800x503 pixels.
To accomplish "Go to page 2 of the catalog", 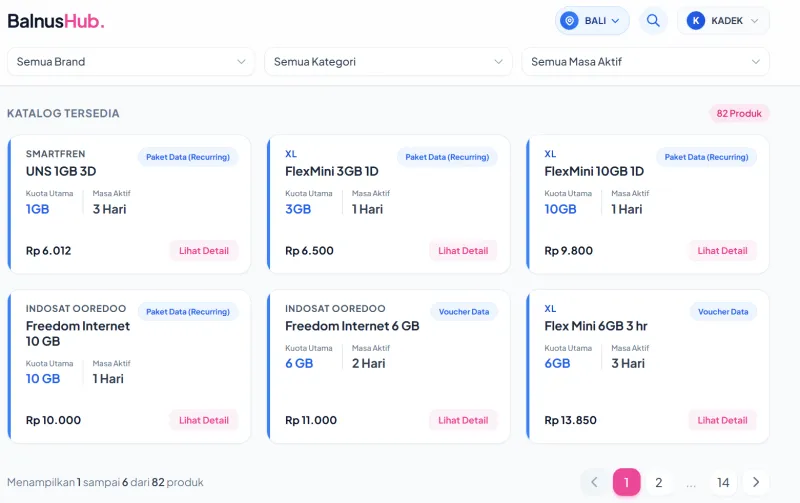I will click(659, 482).
